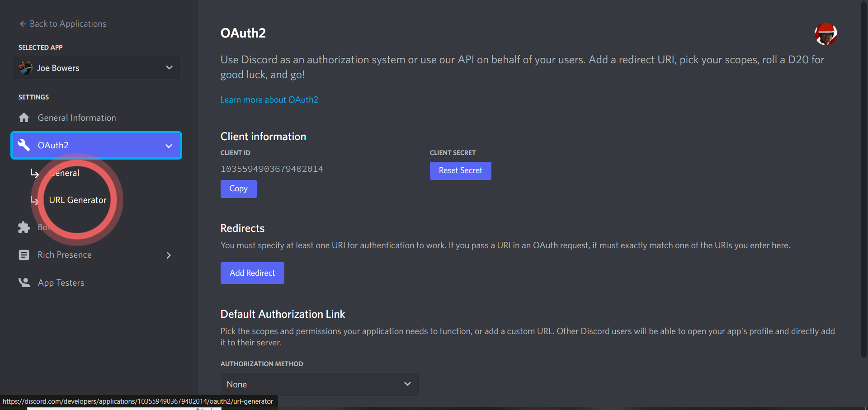Expand the Joe Bowers app selector dropdown
Screen dimensions: 868x410
pos(169,68)
